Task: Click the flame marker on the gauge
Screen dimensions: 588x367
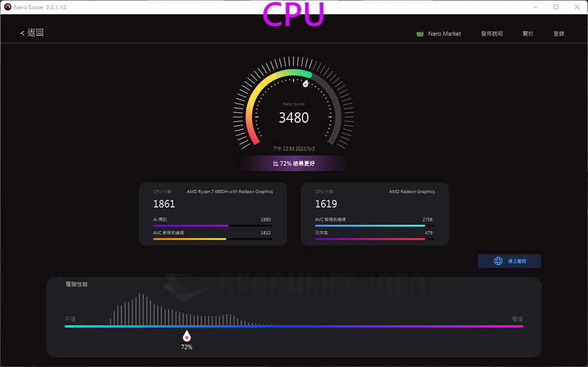Action: tap(305, 83)
